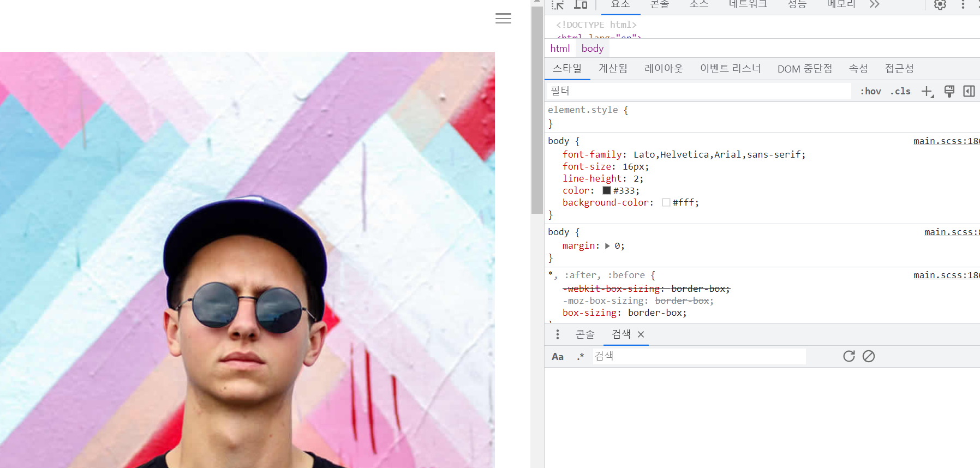Toggle the .cls class editor button
The height and width of the screenshot is (468, 980).
(x=900, y=91)
